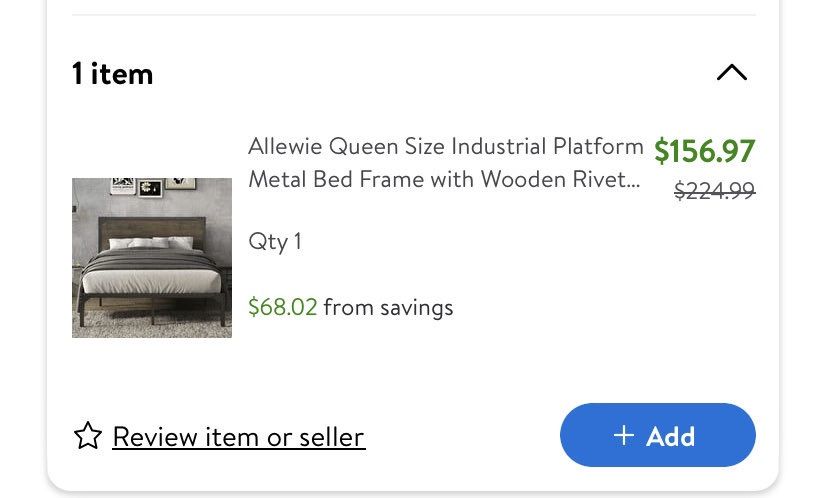
Task: Click the crossed-out $224.99 original price
Action: click(714, 190)
